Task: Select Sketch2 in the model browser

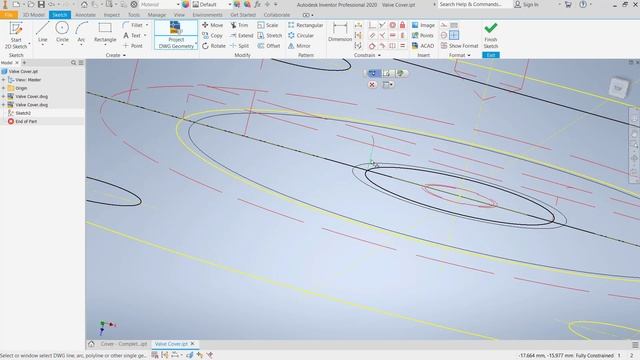Action: tap(23, 113)
